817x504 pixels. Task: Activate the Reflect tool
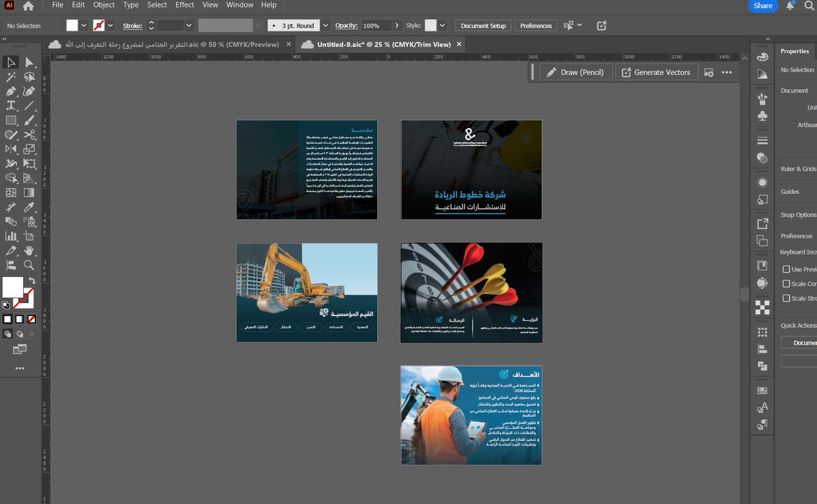pyautogui.click(x=11, y=149)
